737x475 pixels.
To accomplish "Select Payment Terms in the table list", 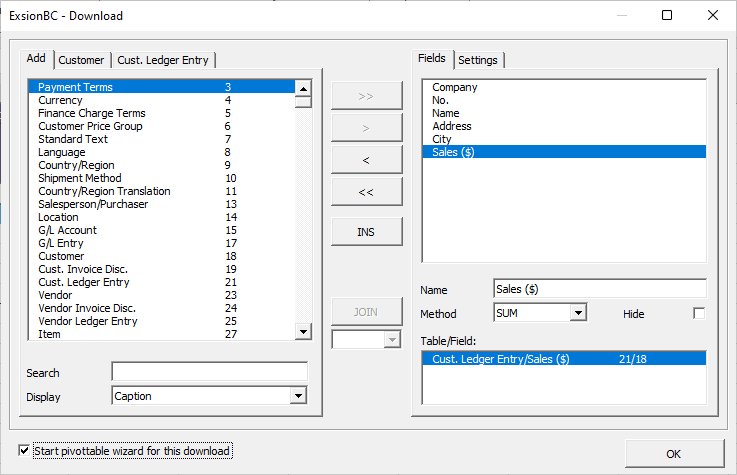I will coord(162,87).
